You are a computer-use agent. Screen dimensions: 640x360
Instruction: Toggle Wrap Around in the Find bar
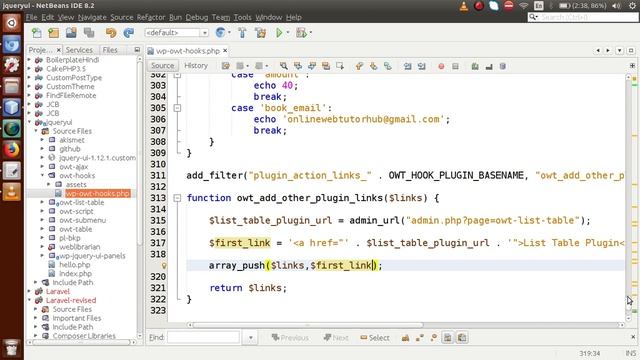pyautogui.click(x=462, y=338)
